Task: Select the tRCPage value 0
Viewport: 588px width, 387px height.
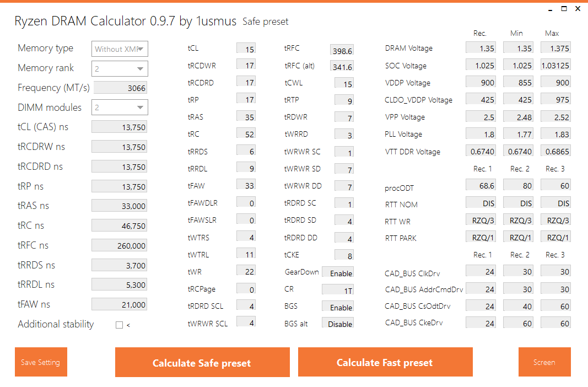Action: coord(246,289)
